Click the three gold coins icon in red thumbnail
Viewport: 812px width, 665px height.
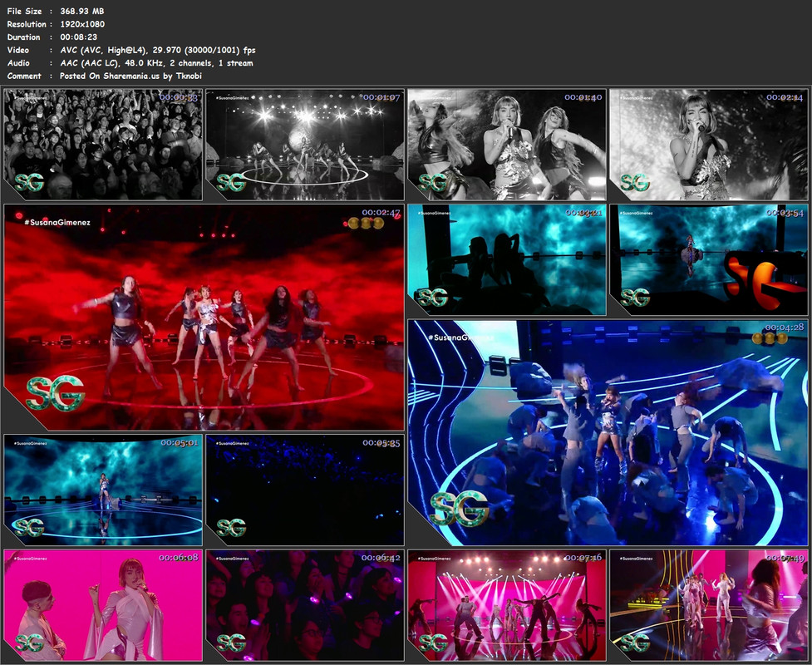(367, 224)
